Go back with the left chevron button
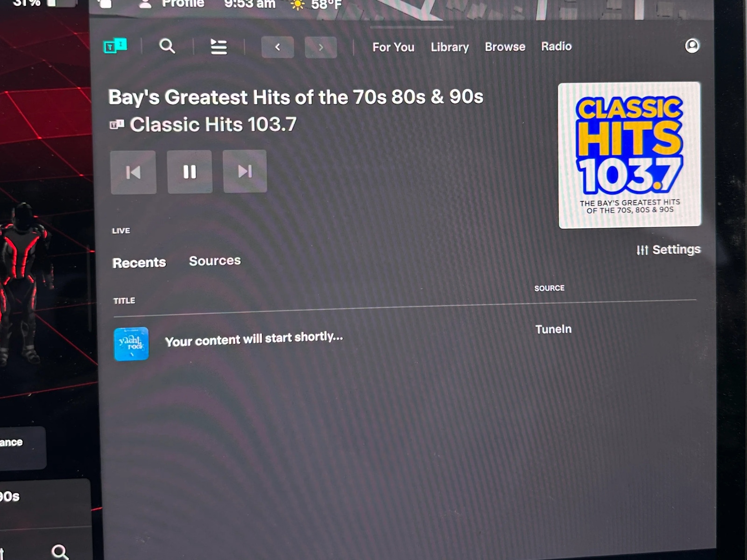 (x=277, y=47)
